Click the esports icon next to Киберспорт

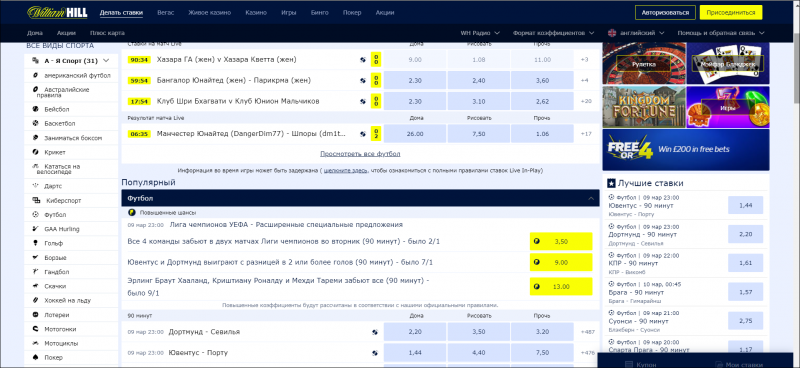pos(36,201)
